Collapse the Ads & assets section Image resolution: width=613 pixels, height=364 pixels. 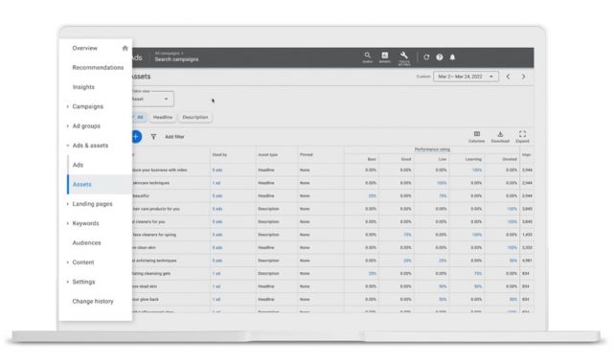(90, 146)
